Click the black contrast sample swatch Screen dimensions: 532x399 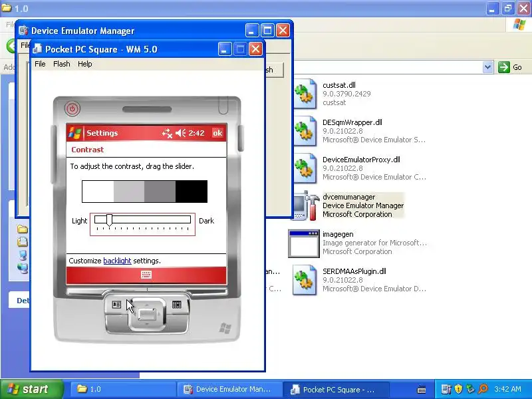pos(192,192)
